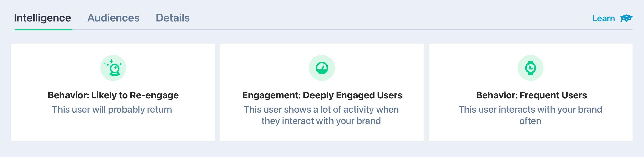Click the gray divider line right of Details

[x=375, y=30]
